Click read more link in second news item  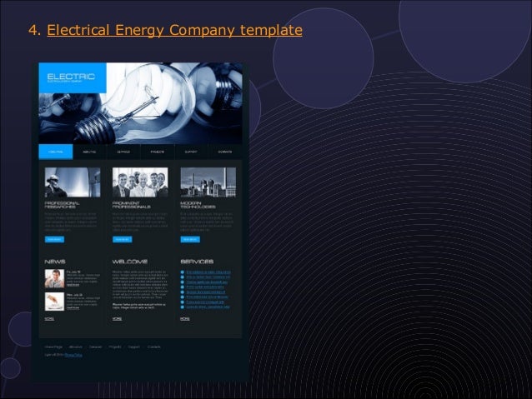pyautogui.click(x=73, y=308)
